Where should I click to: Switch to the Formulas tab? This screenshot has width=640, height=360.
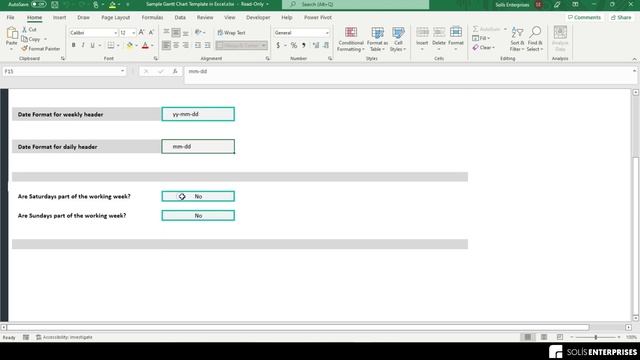[x=152, y=18]
